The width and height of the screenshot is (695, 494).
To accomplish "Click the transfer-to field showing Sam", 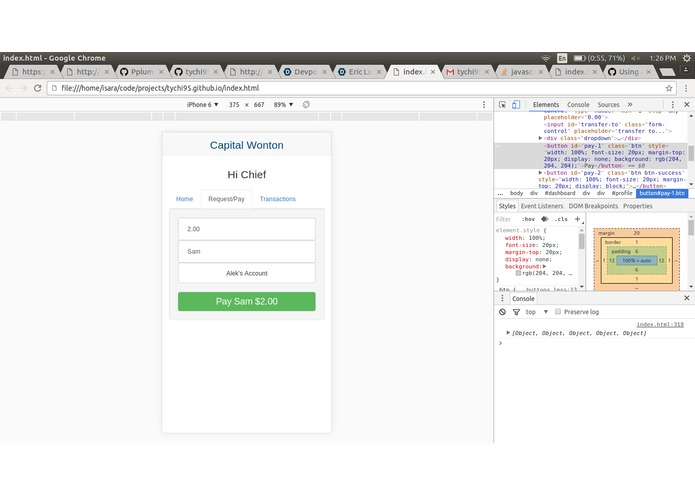I will pyautogui.click(x=247, y=252).
